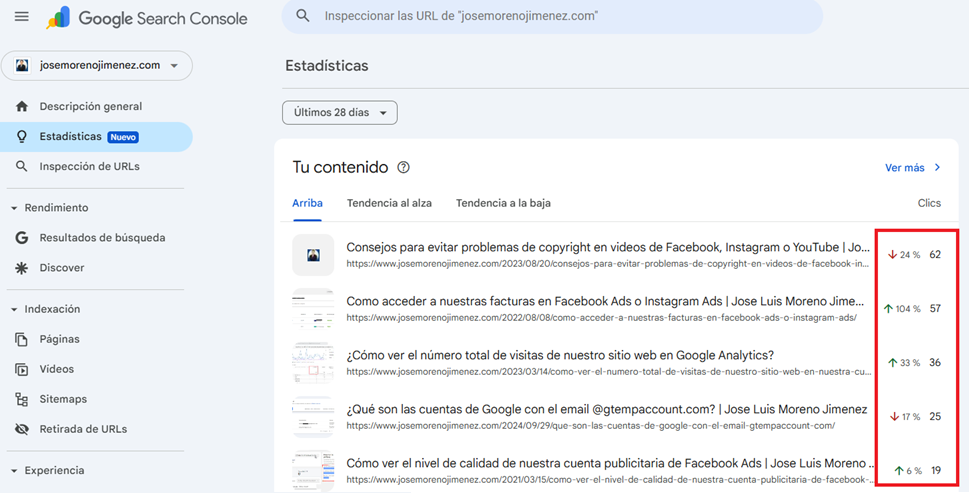Click the Discover asterisk icon
Screen dimensions: 969x493
(22, 268)
